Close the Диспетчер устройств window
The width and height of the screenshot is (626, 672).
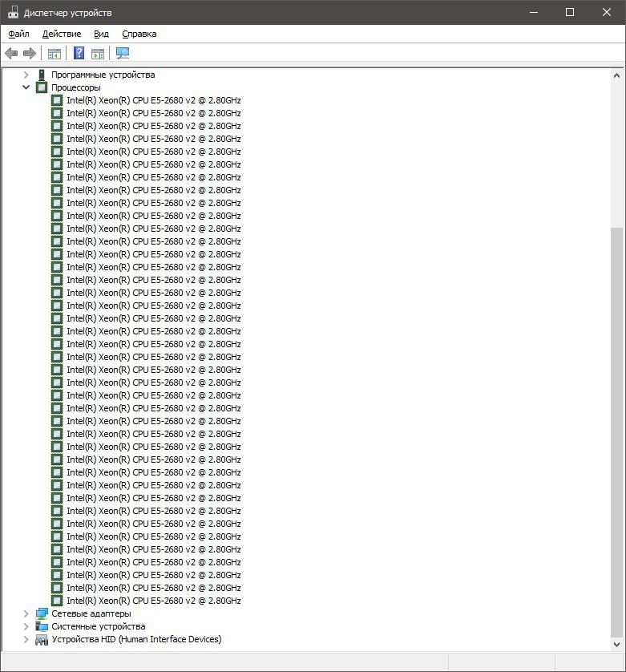click(607, 12)
